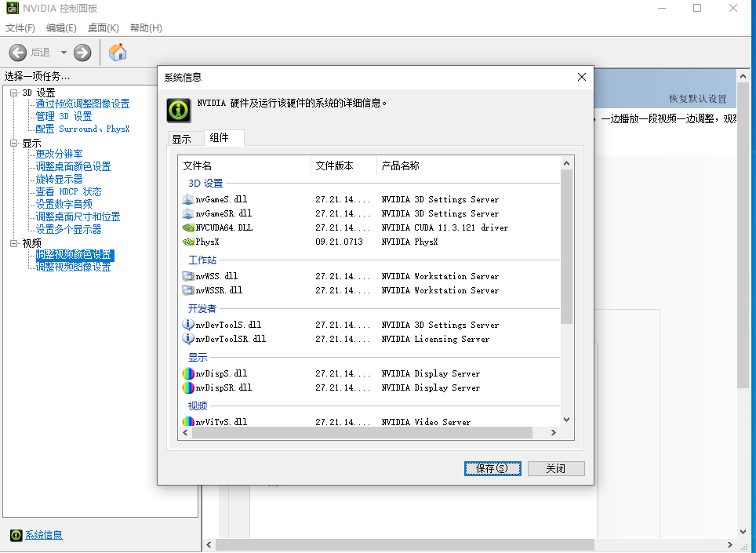The height and width of the screenshot is (553, 756).
Task: Click the green info icon in the System Information dialog
Action: click(x=179, y=111)
